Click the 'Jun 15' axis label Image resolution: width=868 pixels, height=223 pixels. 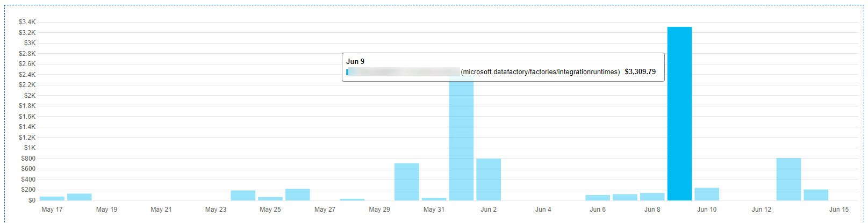[x=839, y=210]
